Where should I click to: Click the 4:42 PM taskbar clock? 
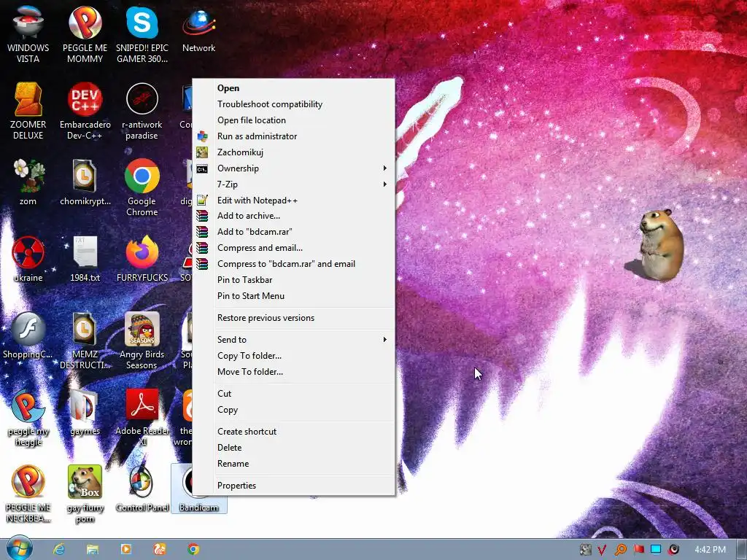coord(710,550)
